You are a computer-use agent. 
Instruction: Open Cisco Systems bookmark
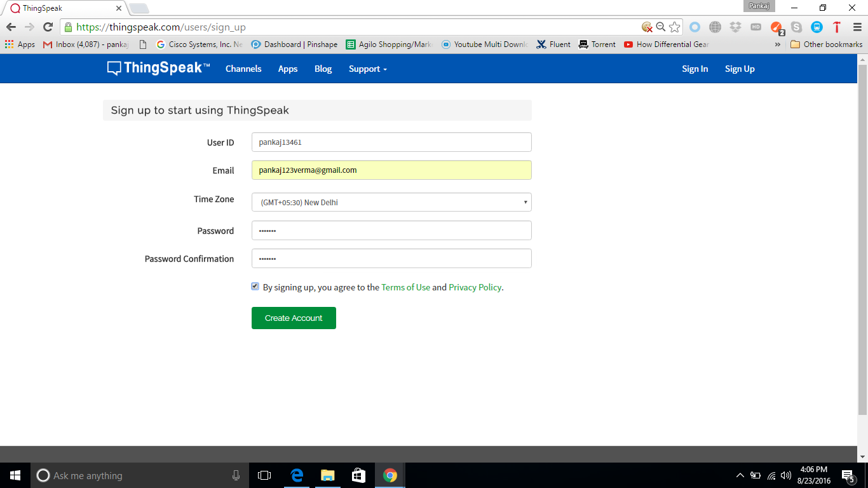[x=199, y=44]
